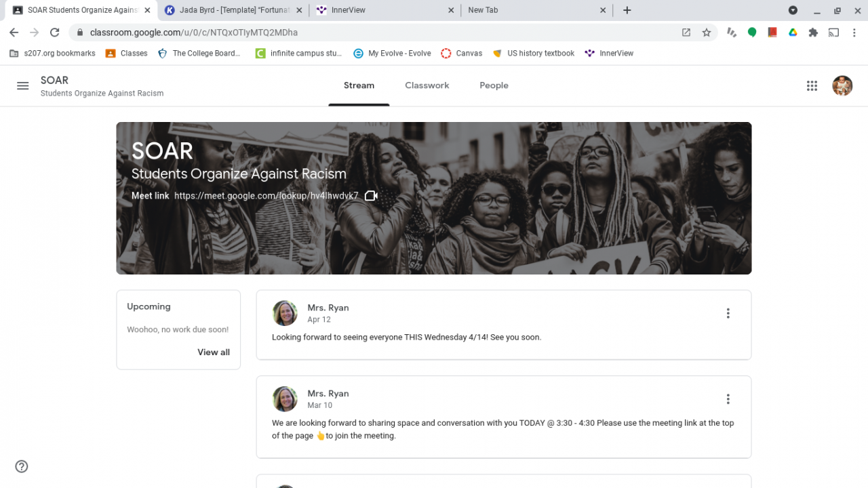Click View all in the Upcoming panel
868x488 pixels.
pyautogui.click(x=214, y=352)
